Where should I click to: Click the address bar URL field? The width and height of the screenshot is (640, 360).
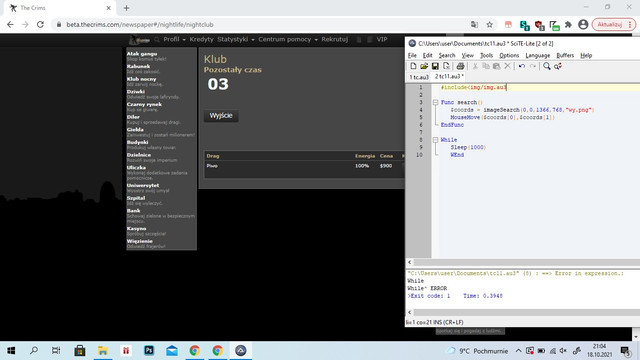[x=261, y=24]
